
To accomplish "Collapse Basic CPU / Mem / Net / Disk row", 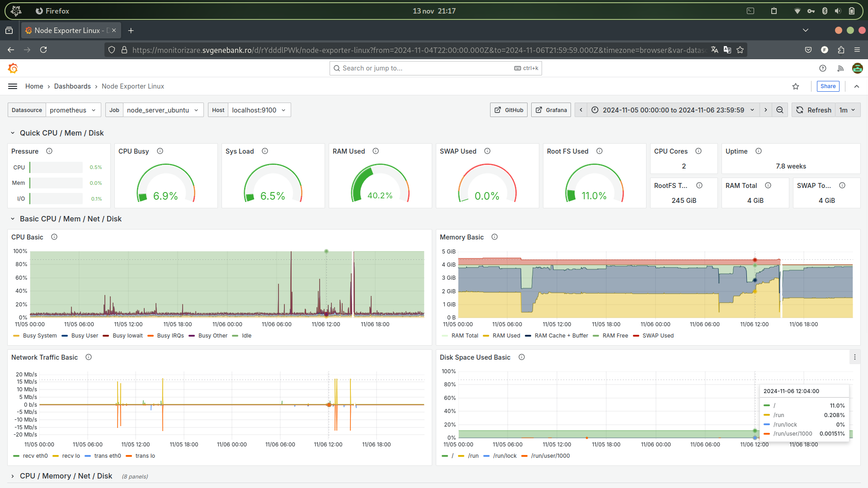I will tap(13, 219).
